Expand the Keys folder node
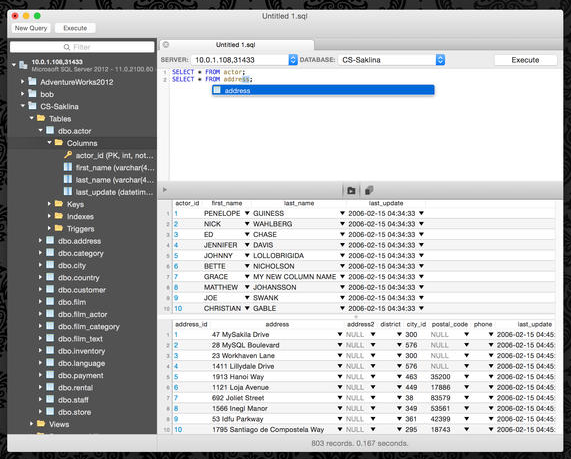Screen dimensions: 571x459 pyautogui.click(x=49, y=204)
